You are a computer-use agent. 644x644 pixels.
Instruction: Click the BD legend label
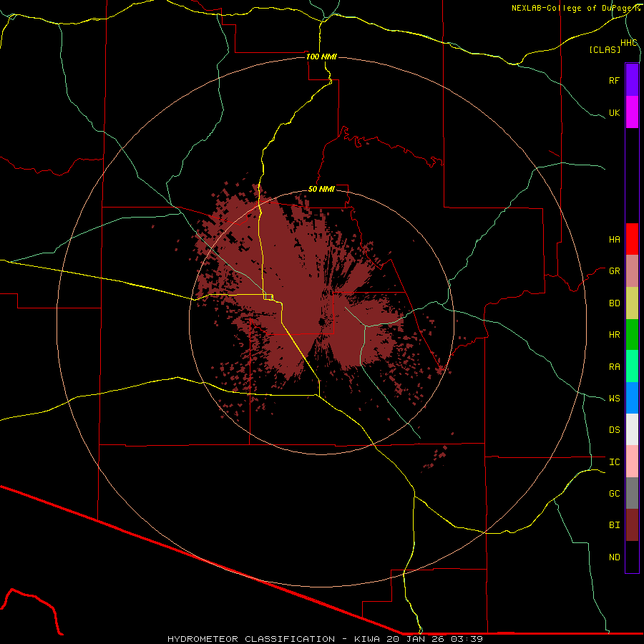point(614,303)
